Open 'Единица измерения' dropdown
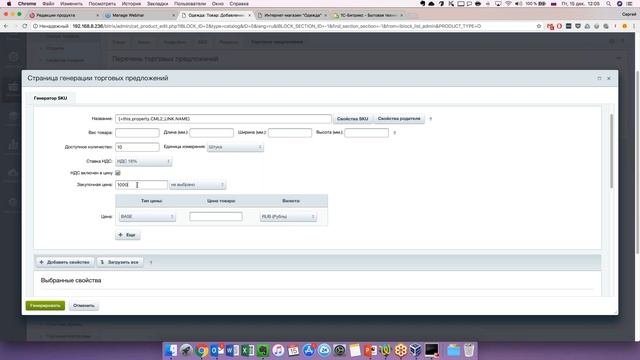Screen dimensions: 640x360 pos(235,147)
